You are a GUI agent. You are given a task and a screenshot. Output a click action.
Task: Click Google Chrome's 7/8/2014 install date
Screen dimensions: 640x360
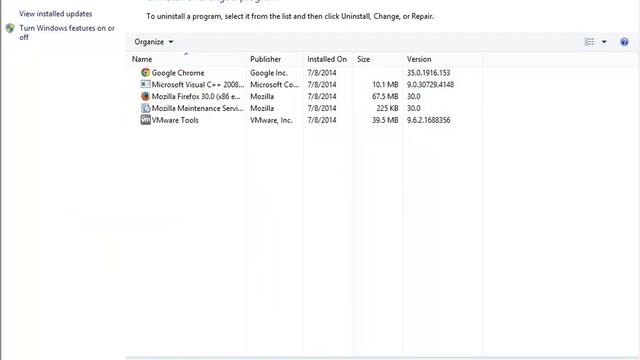(322, 73)
